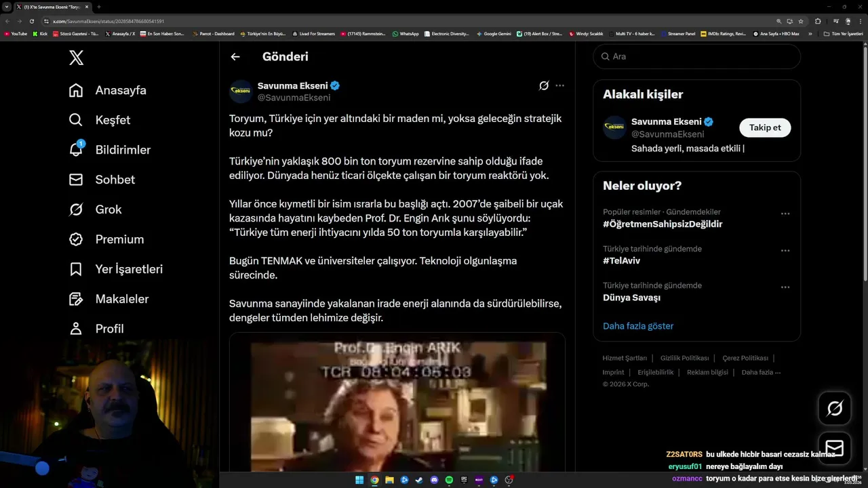Viewport: 868px width, 488px height.
Task: Open the Hizmet Şartları link
Action: 623,358
